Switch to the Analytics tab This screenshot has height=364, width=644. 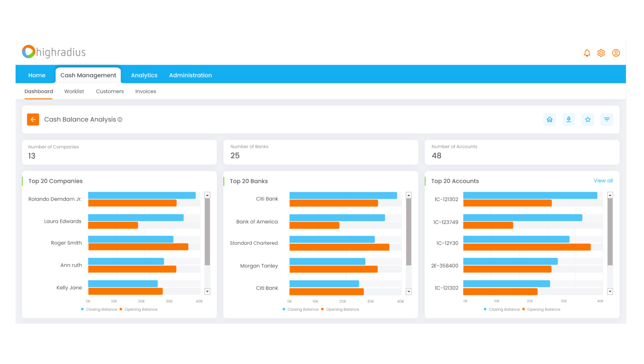(144, 75)
